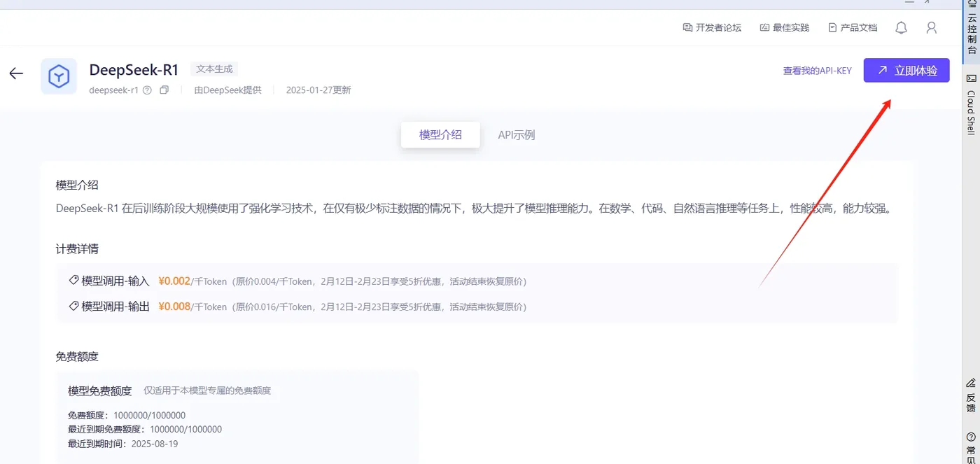The width and height of the screenshot is (980, 464).
Task: Click the 最近到期时间 2025-08-19 line
Action: [x=123, y=444]
